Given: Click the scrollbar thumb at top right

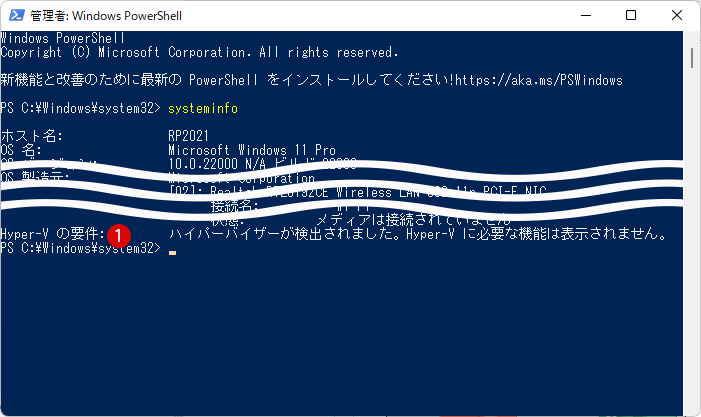Looking at the screenshot, I should (692, 58).
